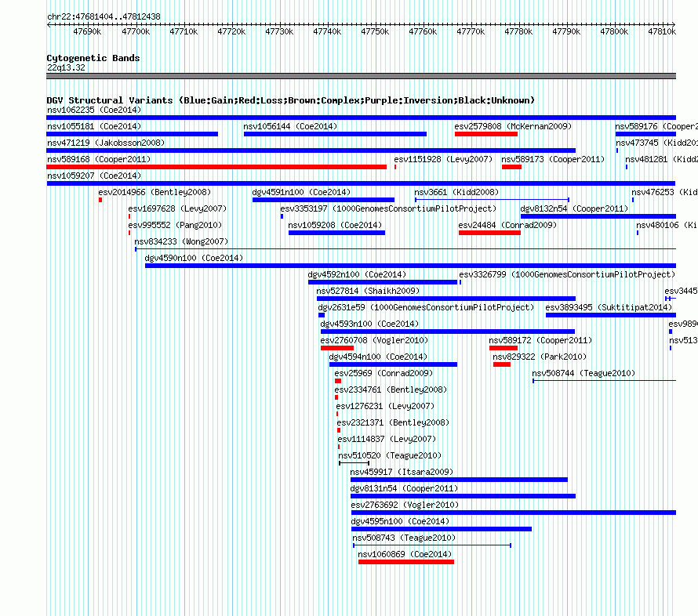This screenshot has height=616, width=698.
Task: Open esv995552 (Pang2010) label
Action: (175, 225)
